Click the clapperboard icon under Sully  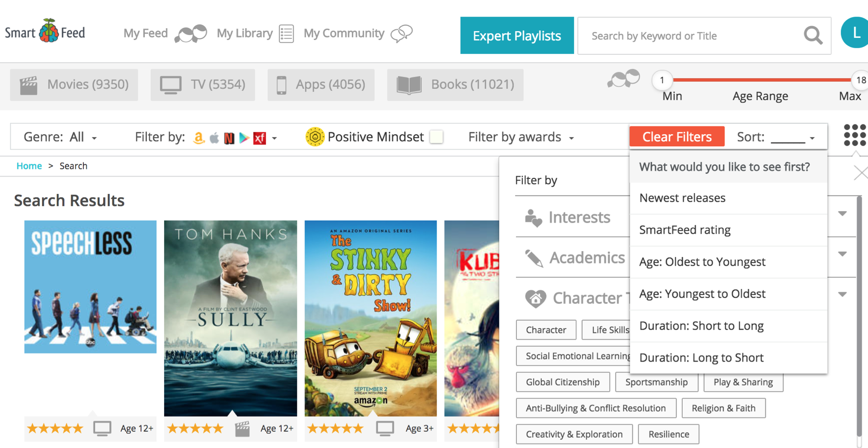(242, 429)
